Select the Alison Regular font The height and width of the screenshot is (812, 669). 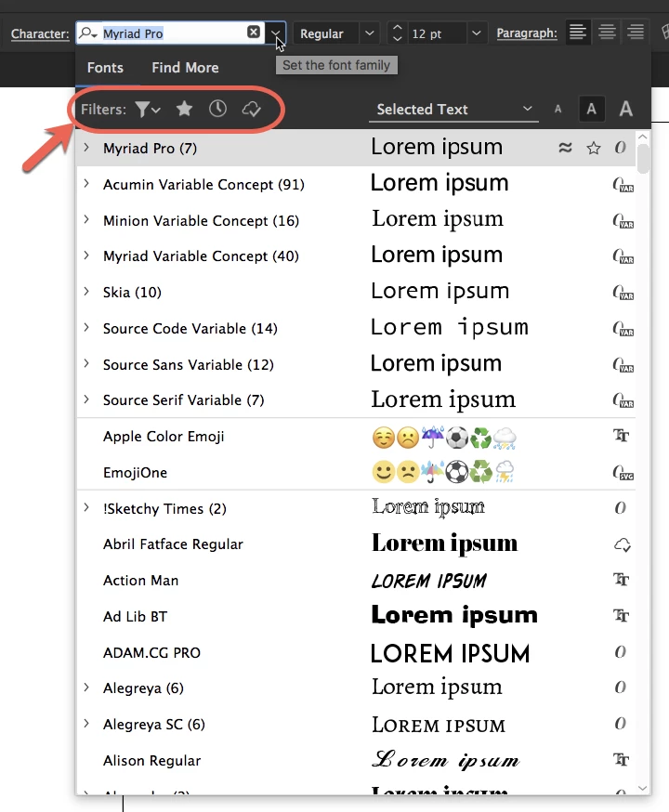point(356,760)
